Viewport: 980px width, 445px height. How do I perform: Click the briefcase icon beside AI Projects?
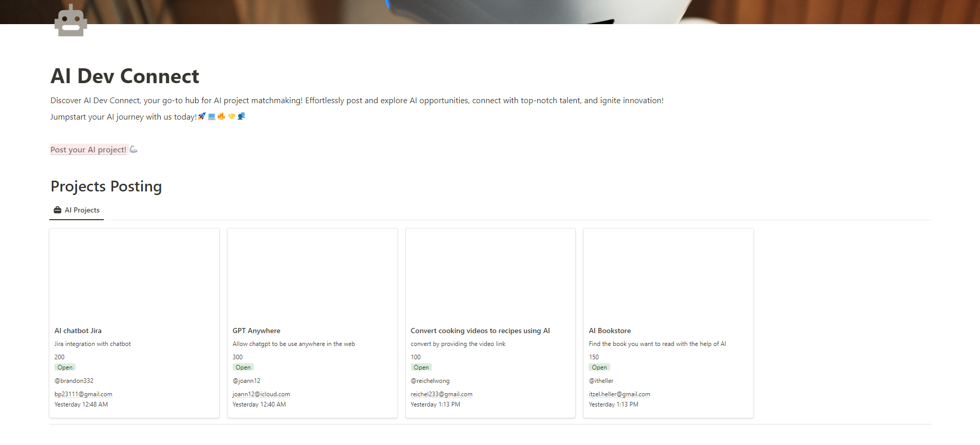pyautogui.click(x=58, y=210)
